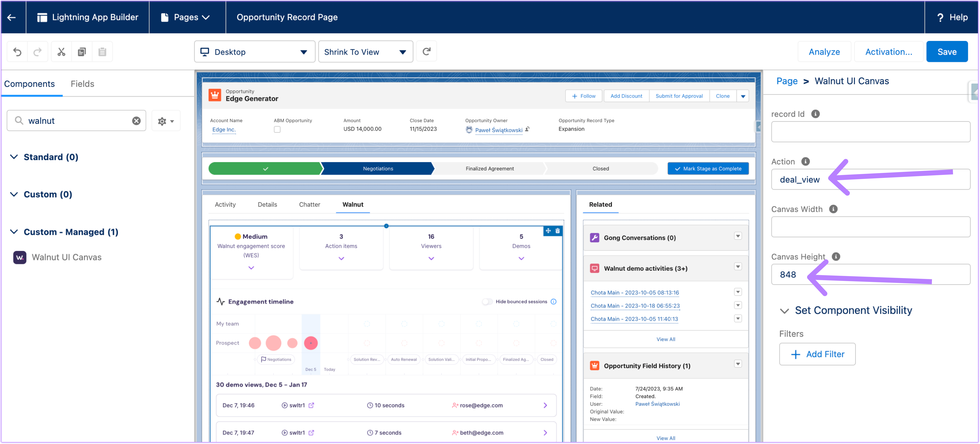This screenshot has width=980, height=444.
Task: Expand the Action items card chevron
Action: (x=341, y=259)
